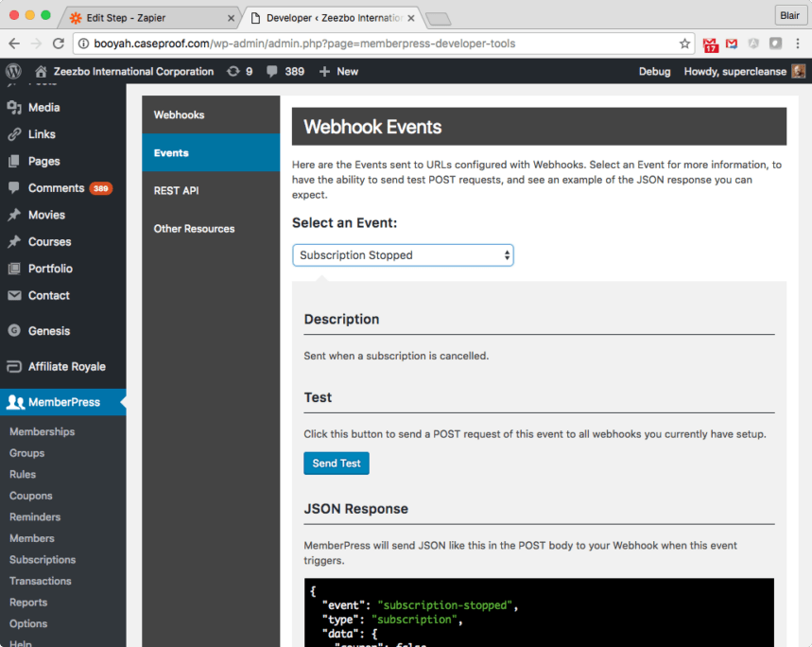Open a new browser tab
The width and height of the screenshot is (812, 647).
click(x=438, y=19)
